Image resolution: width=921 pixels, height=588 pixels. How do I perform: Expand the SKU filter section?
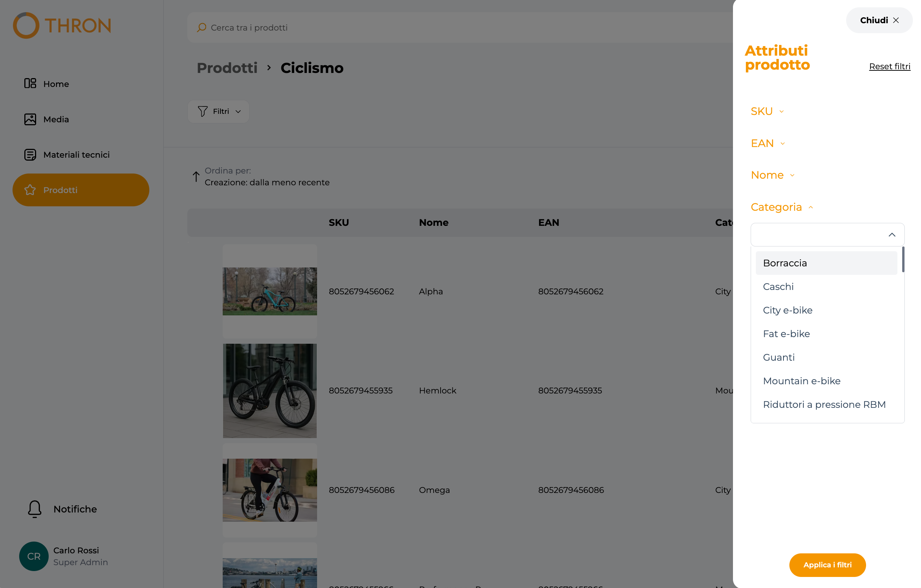coord(767,111)
